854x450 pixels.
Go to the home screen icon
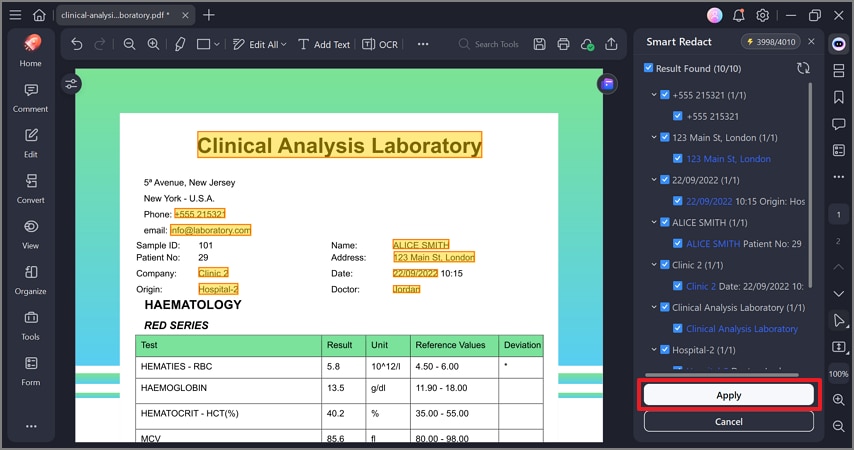pyautogui.click(x=39, y=15)
